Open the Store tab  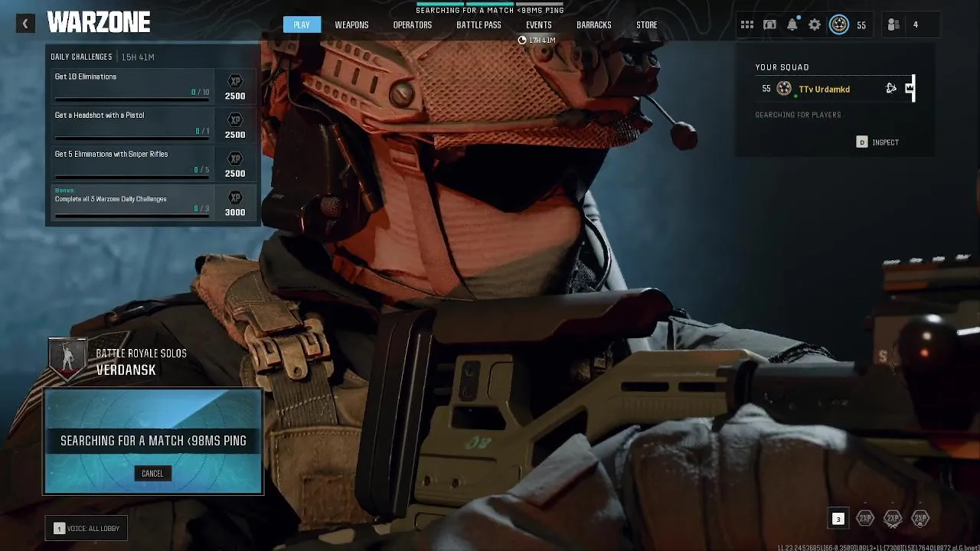pos(646,25)
